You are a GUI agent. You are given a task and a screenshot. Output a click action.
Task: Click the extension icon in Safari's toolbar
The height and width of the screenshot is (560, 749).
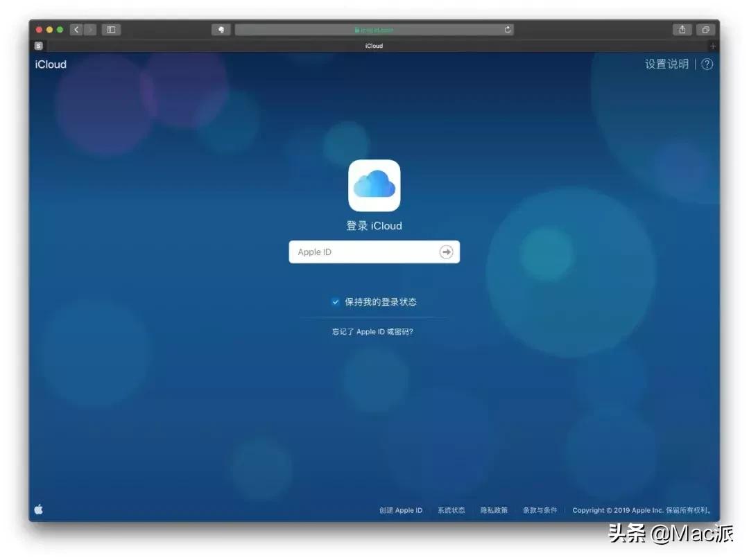pyautogui.click(x=222, y=30)
